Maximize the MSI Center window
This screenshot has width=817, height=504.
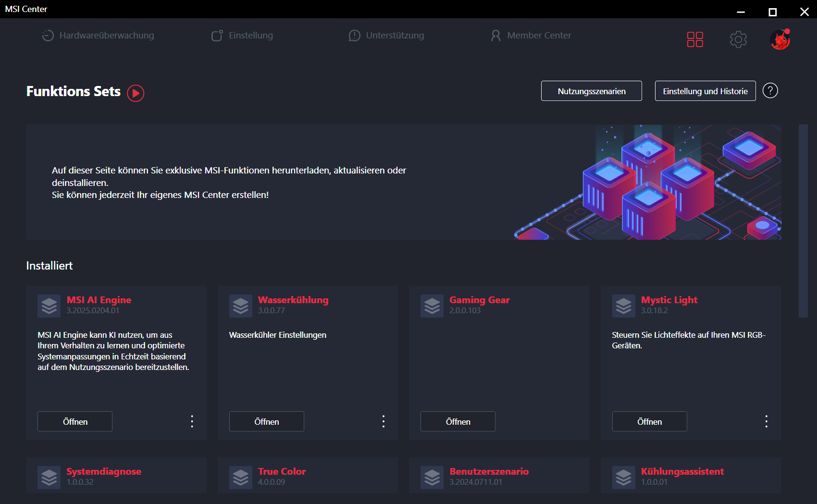pos(772,12)
